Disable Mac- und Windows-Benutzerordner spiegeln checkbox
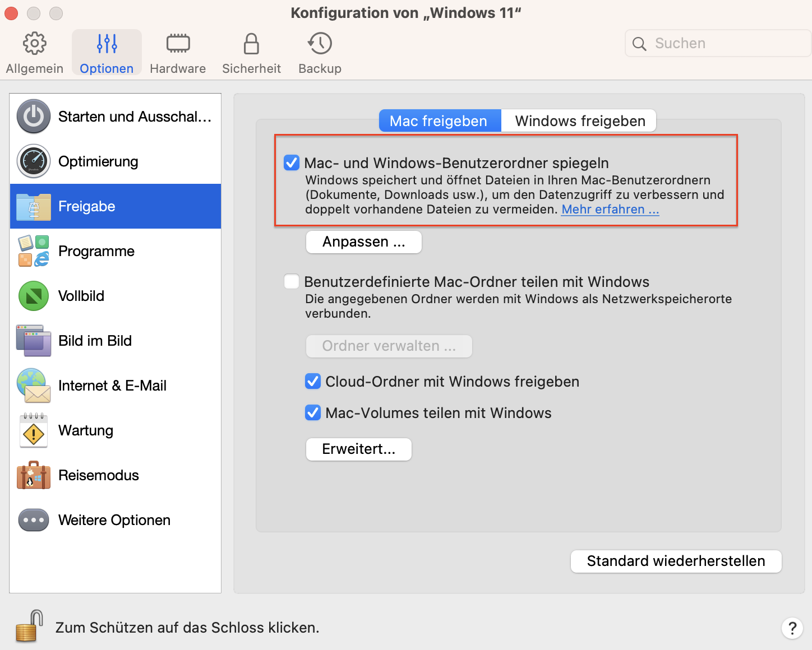Image resolution: width=812 pixels, height=650 pixels. (292, 163)
